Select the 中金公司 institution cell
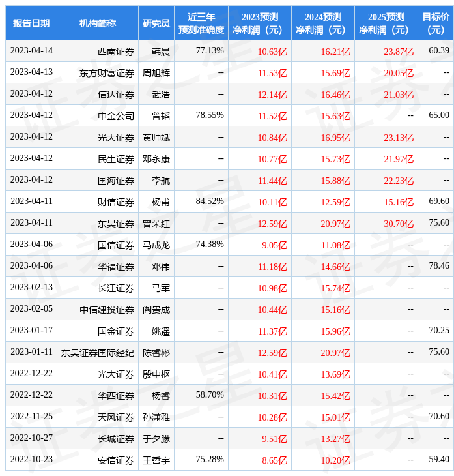 (x=116, y=116)
